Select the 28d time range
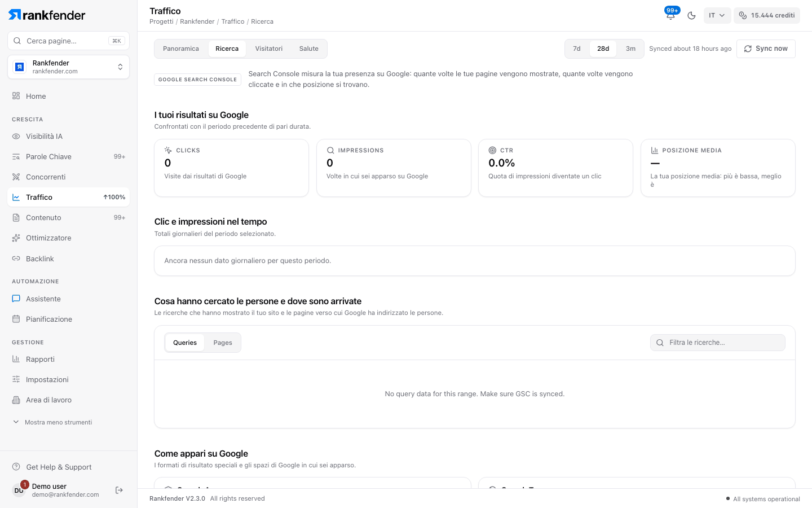Image resolution: width=812 pixels, height=508 pixels. pos(603,49)
